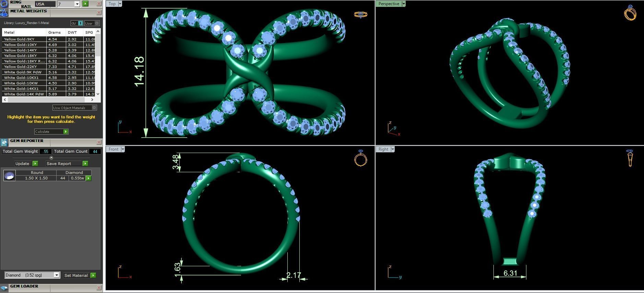644x293 pixels.
Task: Click green arrow beside 0.55tw
Action: (x=88, y=178)
